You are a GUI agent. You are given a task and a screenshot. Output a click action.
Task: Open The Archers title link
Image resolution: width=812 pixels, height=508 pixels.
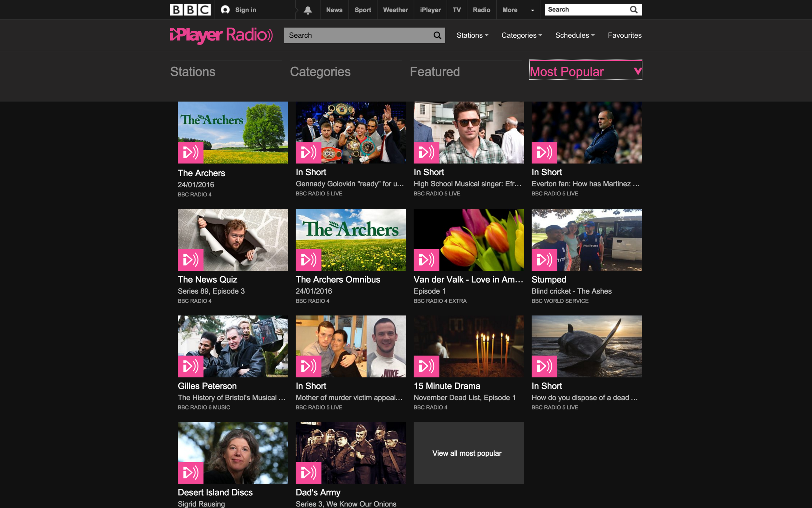click(x=201, y=173)
